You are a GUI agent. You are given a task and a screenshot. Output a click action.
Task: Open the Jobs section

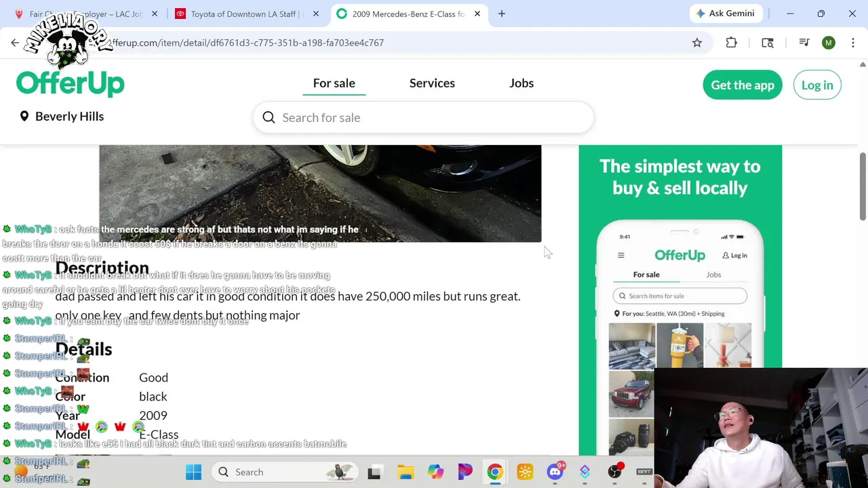[x=521, y=83]
